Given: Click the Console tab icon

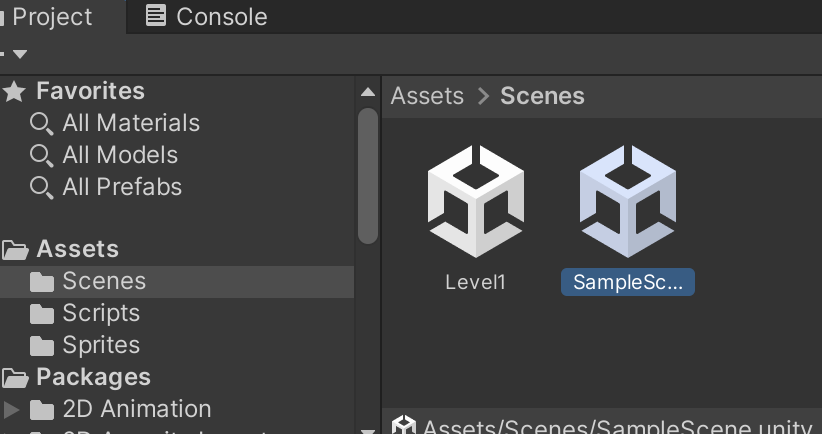Looking at the screenshot, I should tap(156, 16).
